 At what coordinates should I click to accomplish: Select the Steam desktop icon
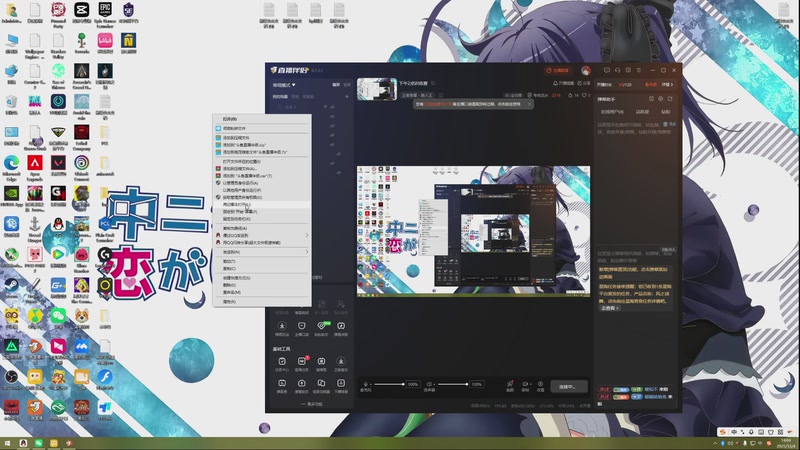pos(11,287)
